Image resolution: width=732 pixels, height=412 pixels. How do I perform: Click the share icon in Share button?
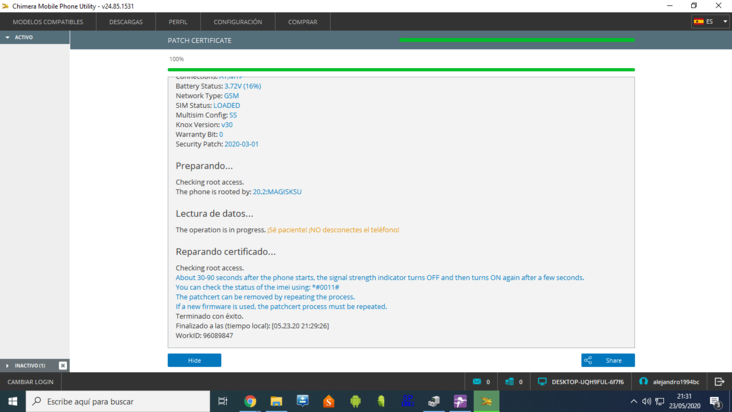(x=588, y=360)
